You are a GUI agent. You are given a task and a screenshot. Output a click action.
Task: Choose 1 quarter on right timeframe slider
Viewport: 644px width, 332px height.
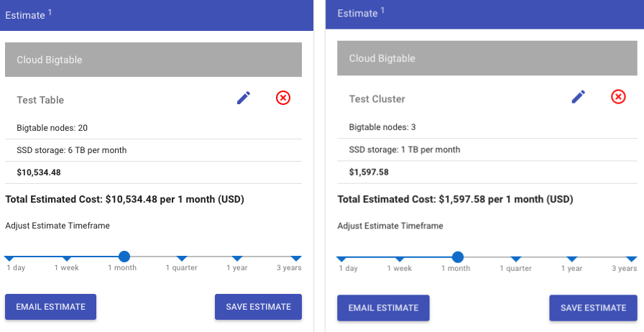click(x=516, y=259)
